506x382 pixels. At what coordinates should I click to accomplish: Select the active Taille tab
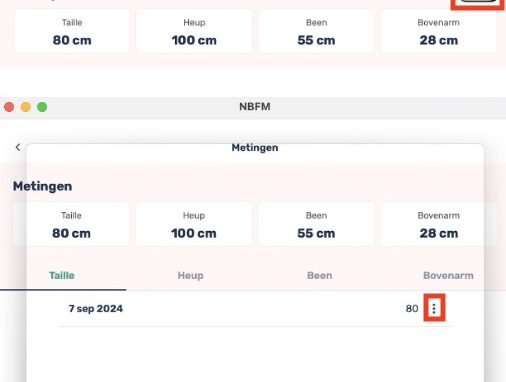coord(62,276)
